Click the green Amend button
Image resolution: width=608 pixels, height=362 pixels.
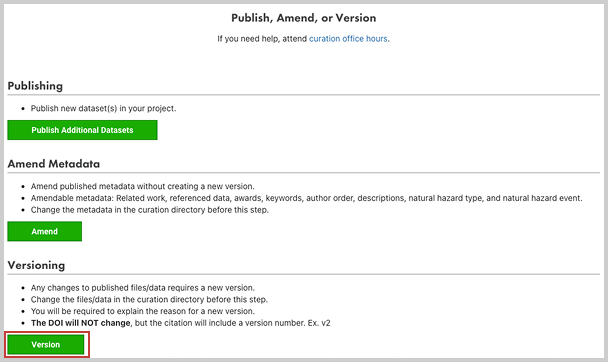45,231
